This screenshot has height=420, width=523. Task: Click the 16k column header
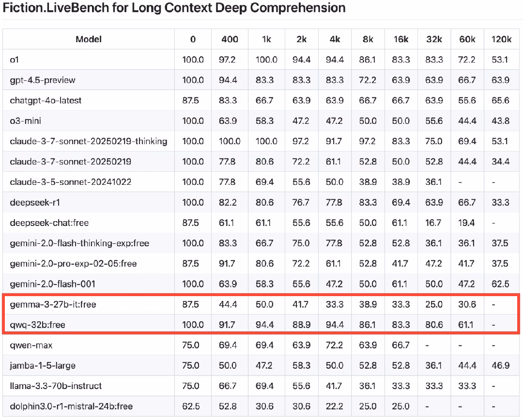pyautogui.click(x=401, y=39)
